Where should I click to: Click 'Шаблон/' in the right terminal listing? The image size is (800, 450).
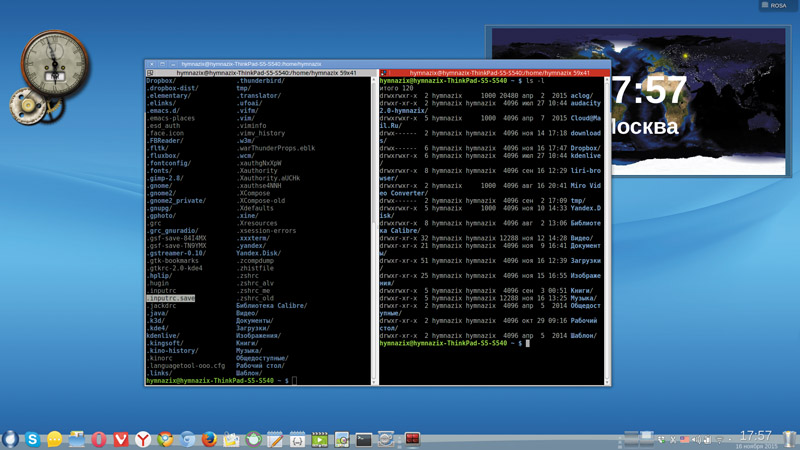click(x=584, y=336)
